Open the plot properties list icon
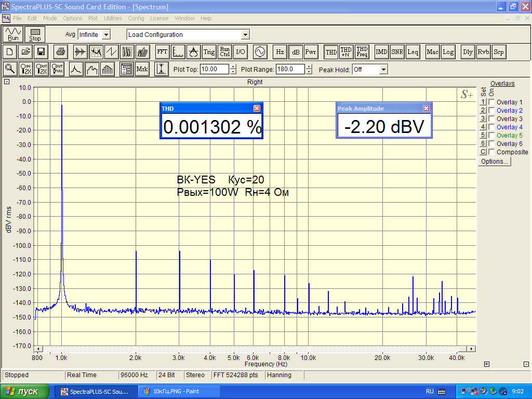Image resolution: width=532 pixels, height=399 pixels. click(x=127, y=69)
